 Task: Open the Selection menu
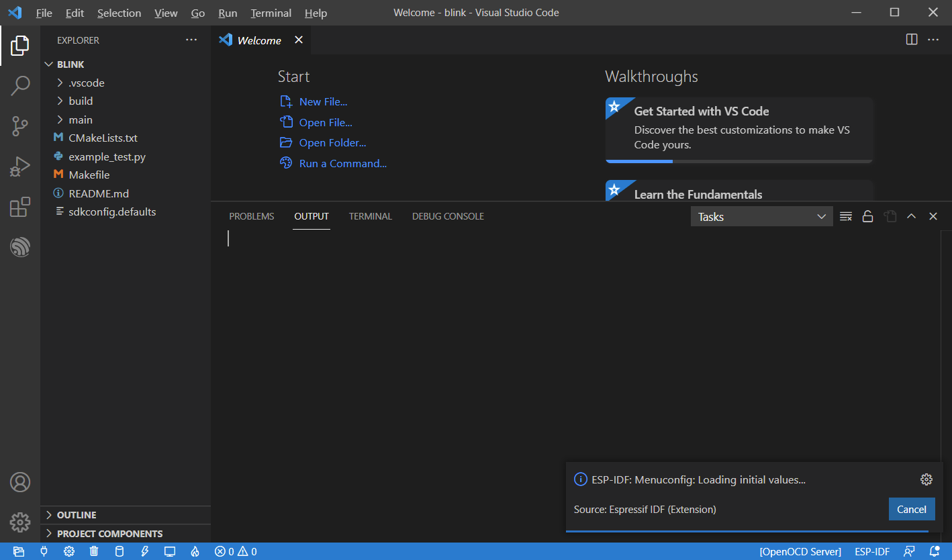point(119,13)
